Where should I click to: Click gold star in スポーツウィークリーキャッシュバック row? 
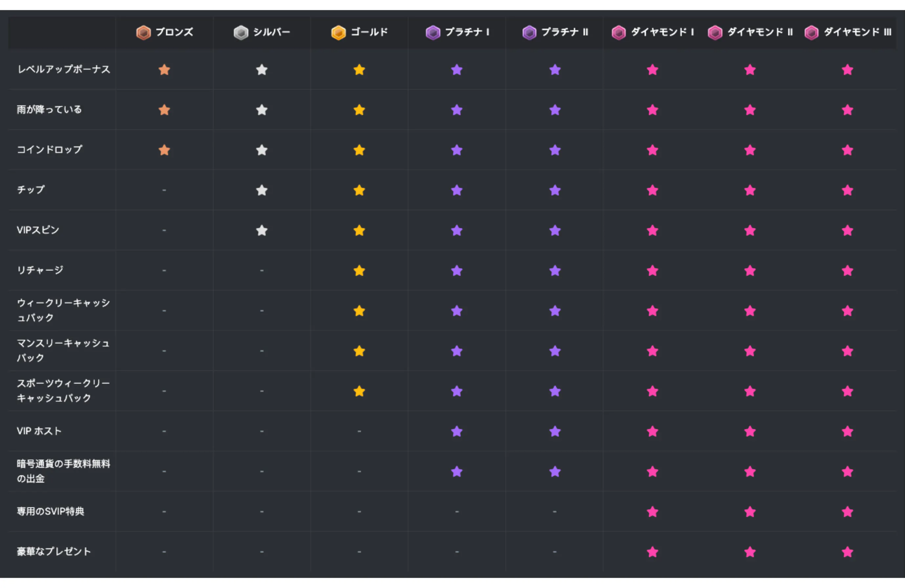click(359, 391)
